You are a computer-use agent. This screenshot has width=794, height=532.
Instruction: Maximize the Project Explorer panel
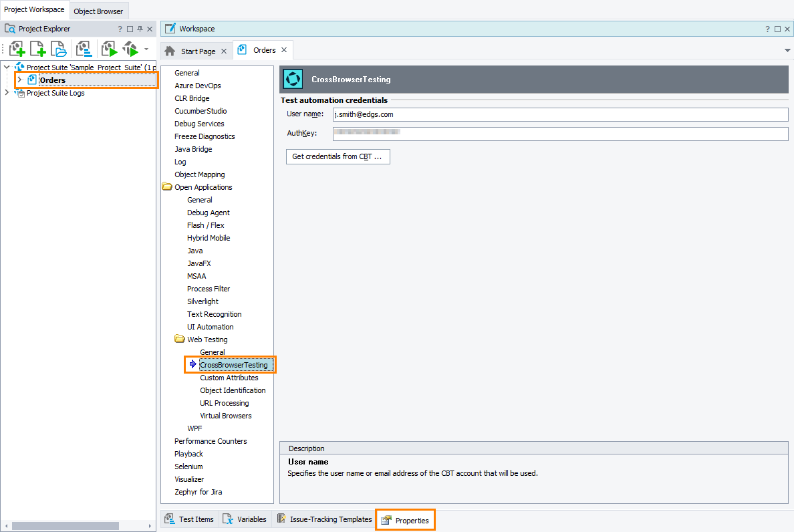pyautogui.click(x=130, y=29)
